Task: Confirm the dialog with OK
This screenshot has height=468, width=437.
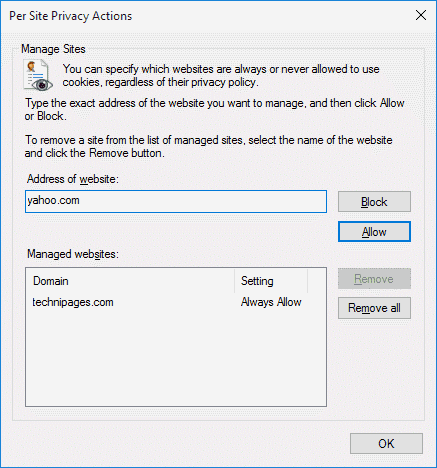Action: pyautogui.click(x=386, y=443)
